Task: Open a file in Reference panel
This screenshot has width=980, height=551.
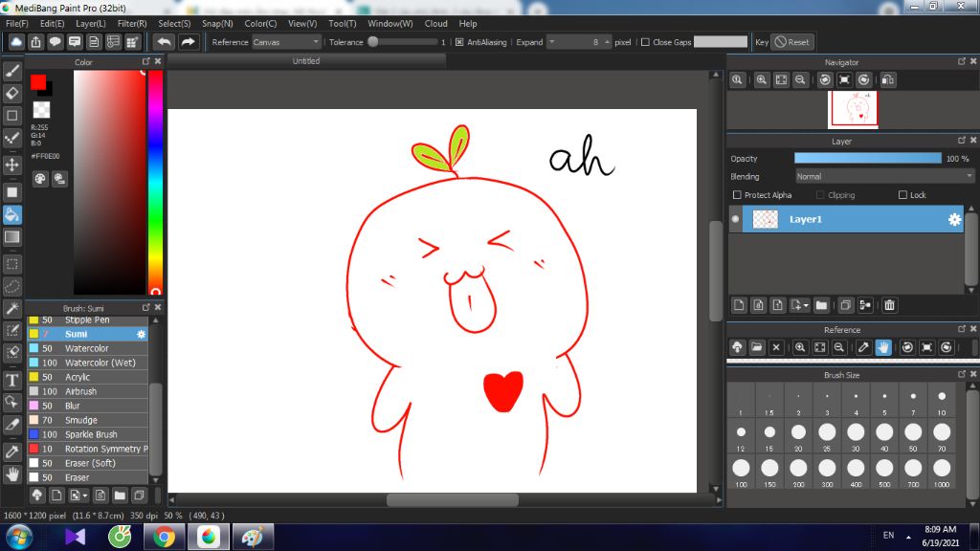Action: point(757,347)
